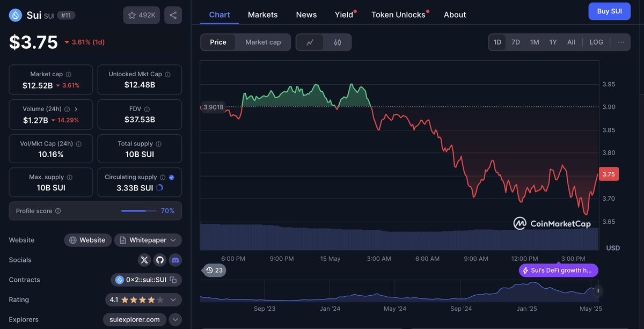Select Market cap chart mode
Image resolution: width=644 pixels, height=329 pixels.
(x=263, y=42)
